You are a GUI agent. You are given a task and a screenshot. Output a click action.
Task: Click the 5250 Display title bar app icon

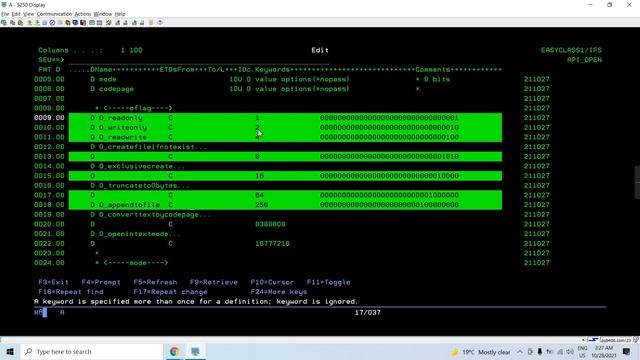point(4,5)
